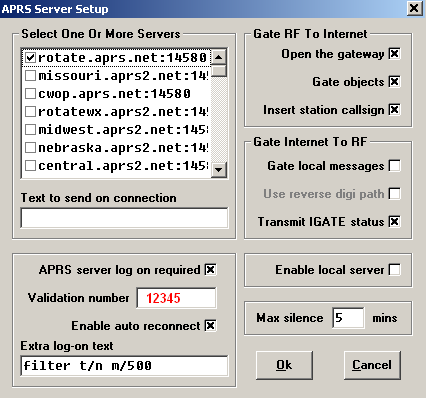426x398 pixels.
Task: Select the nebraska.aprs2.net server row text
Action: (123, 148)
